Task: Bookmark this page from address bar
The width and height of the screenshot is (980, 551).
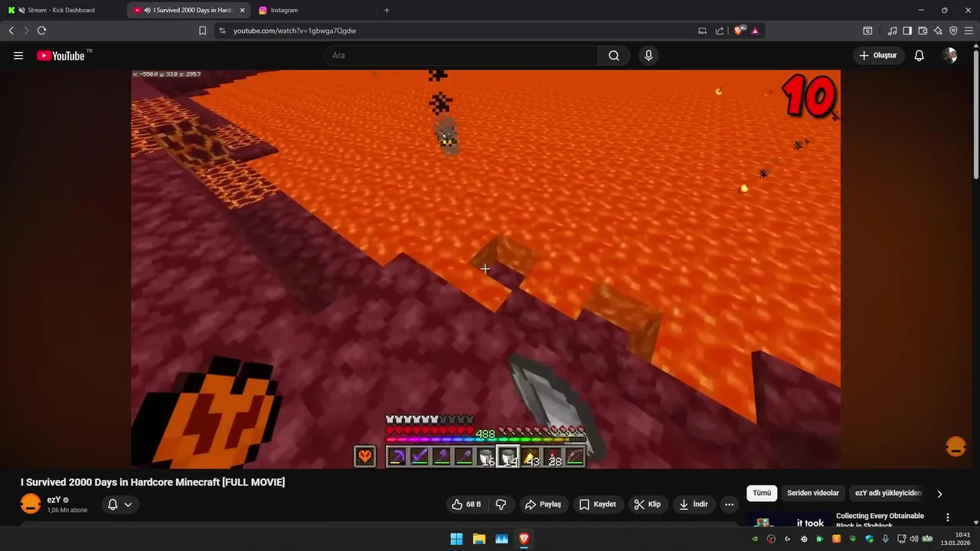Action: [x=202, y=31]
